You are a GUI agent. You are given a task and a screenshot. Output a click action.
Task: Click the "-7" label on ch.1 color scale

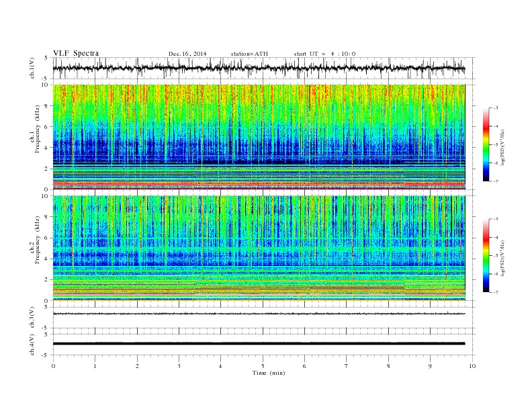(496, 181)
